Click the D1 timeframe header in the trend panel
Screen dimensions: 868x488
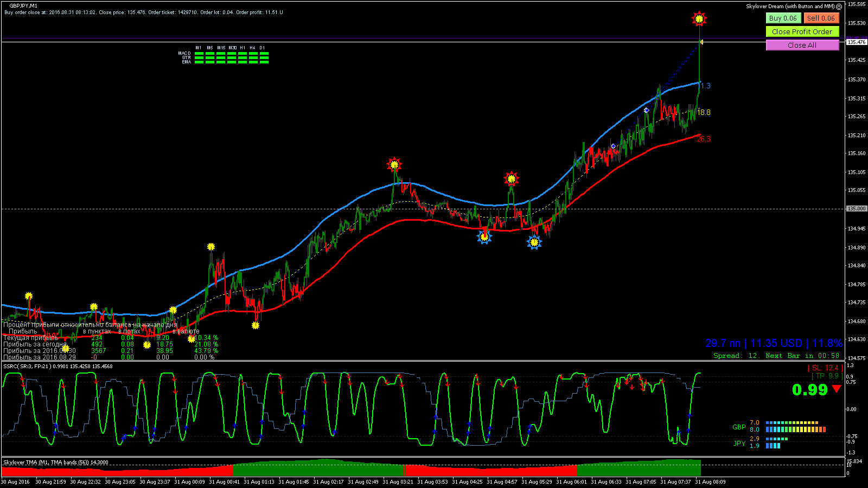click(262, 48)
